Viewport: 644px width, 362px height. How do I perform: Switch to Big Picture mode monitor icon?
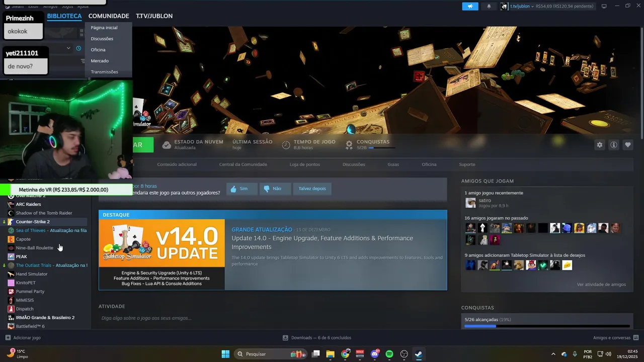(x=604, y=6)
